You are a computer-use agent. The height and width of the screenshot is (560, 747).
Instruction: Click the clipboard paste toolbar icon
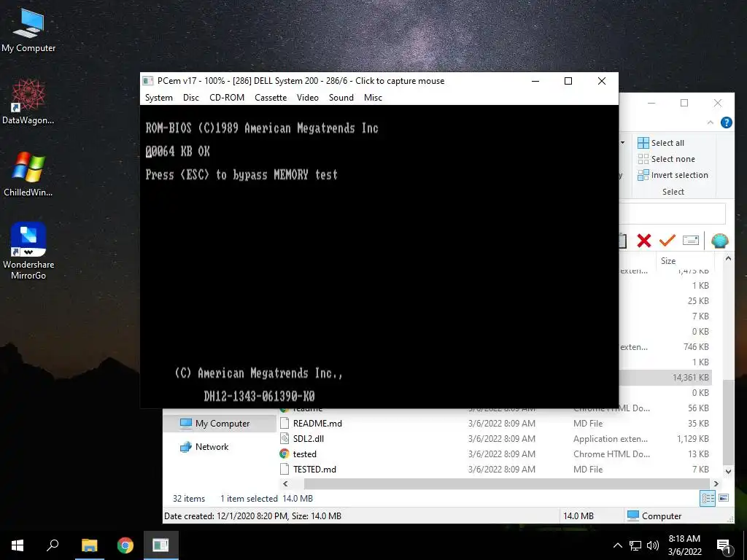(x=623, y=241)
